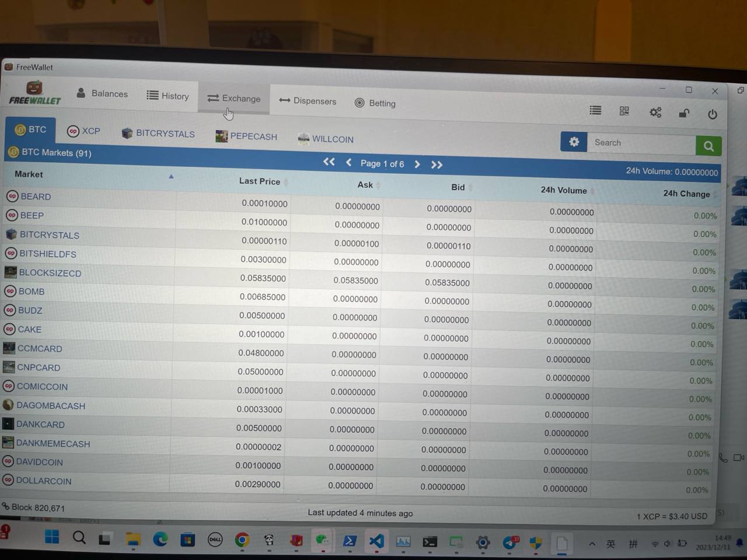Open Windows taskbar search
The height and width of the screenshot is (560, 747).
pyautogui.click(x=79, y=538)
